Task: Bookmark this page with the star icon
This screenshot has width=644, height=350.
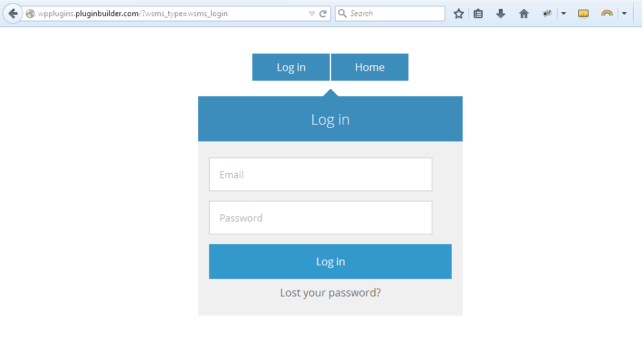Action: [459, 14]
